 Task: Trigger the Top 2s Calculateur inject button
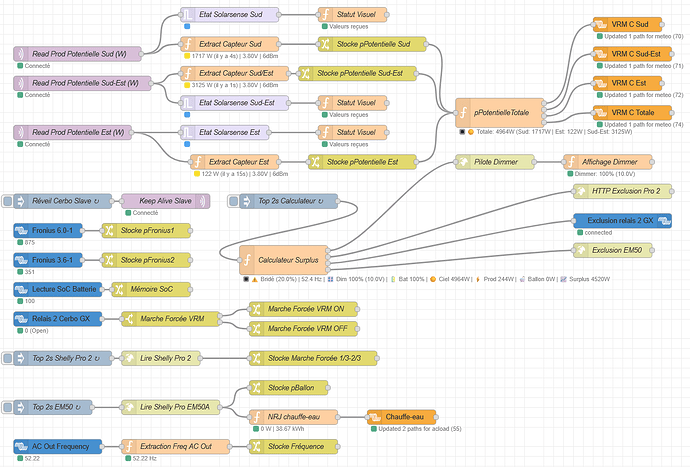234,201
